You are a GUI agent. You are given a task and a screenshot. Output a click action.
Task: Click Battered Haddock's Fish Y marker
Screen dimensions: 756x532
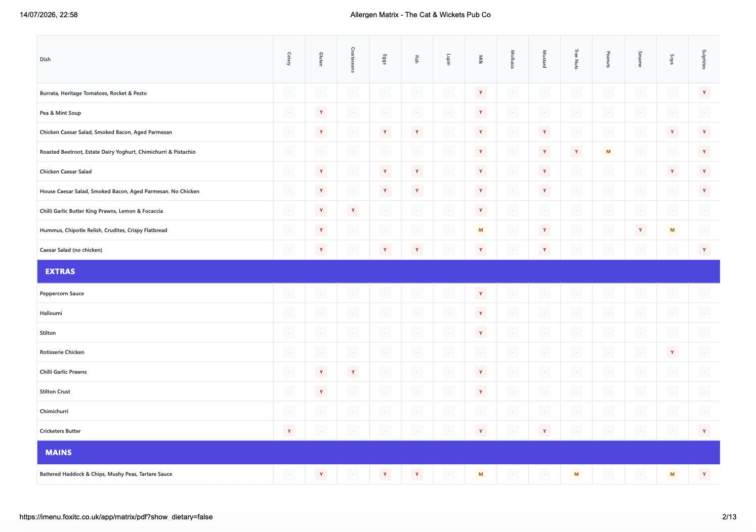(x=416, y=474)
